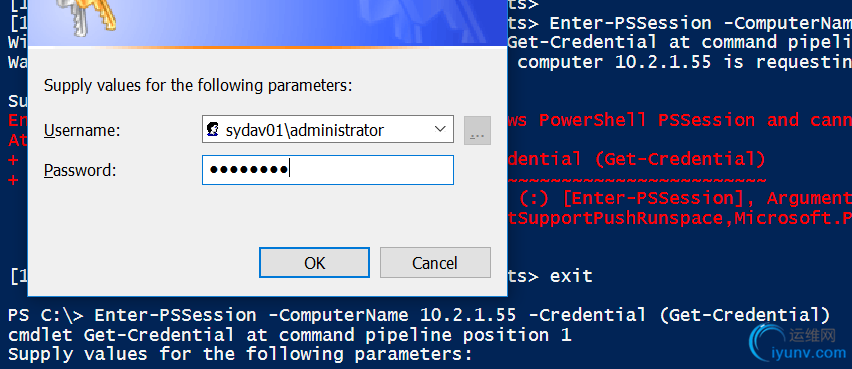This screenshot has width=852, height=369.
Task: Click the Password label
Action: [x=80, y=171]
